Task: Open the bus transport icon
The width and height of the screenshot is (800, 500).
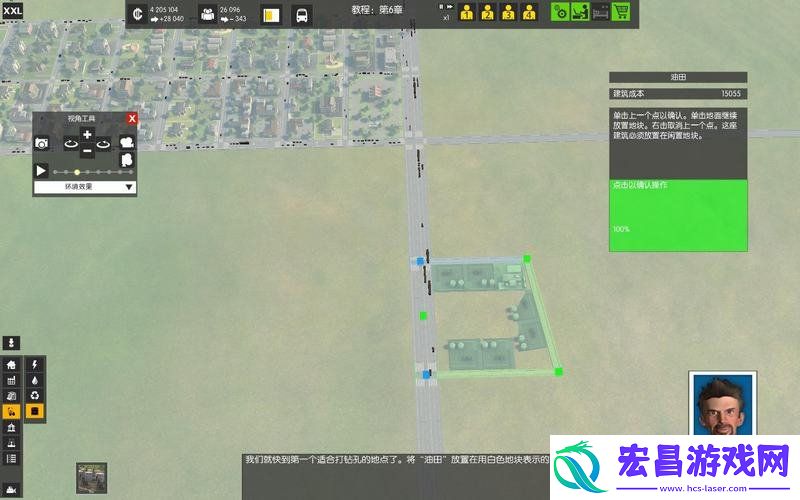Action: [x=302, y=15]
